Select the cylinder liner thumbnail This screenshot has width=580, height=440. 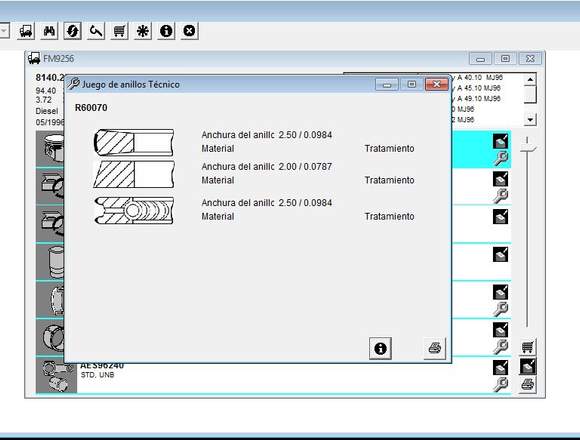51,262
